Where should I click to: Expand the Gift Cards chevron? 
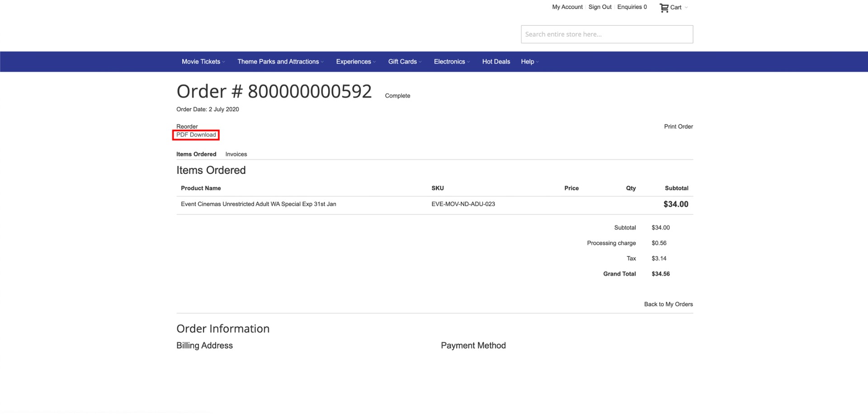point(420,62)
